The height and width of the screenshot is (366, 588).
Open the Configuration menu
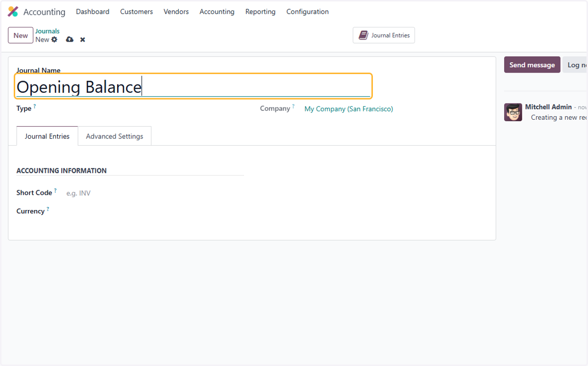307,12
